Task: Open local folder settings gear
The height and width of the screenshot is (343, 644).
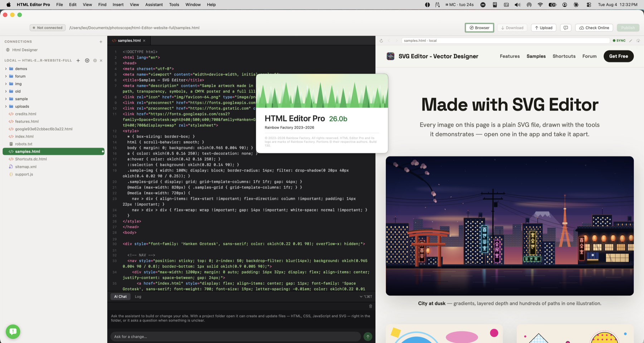Action: pyautogui.click(x=95, y=61)
